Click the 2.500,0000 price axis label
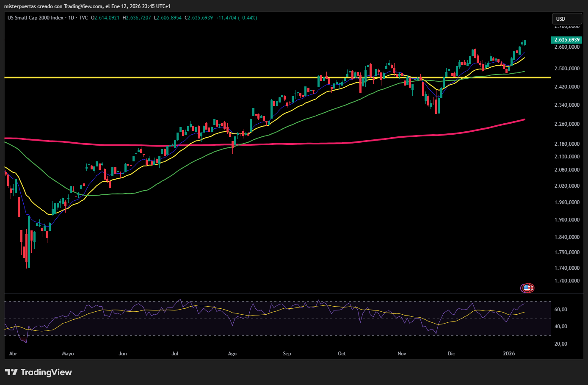The width and height of the screenshot is (588, 385). click(567, 69)
